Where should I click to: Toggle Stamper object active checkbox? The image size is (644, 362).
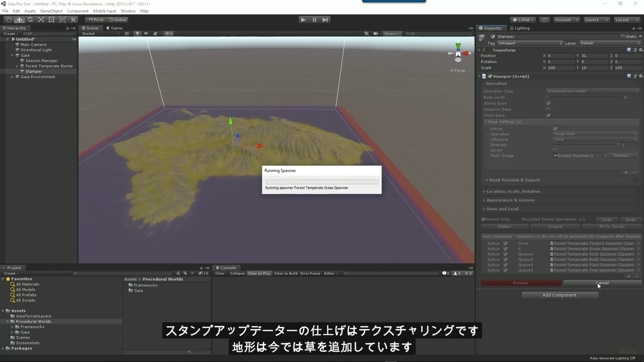click(493, 36)
